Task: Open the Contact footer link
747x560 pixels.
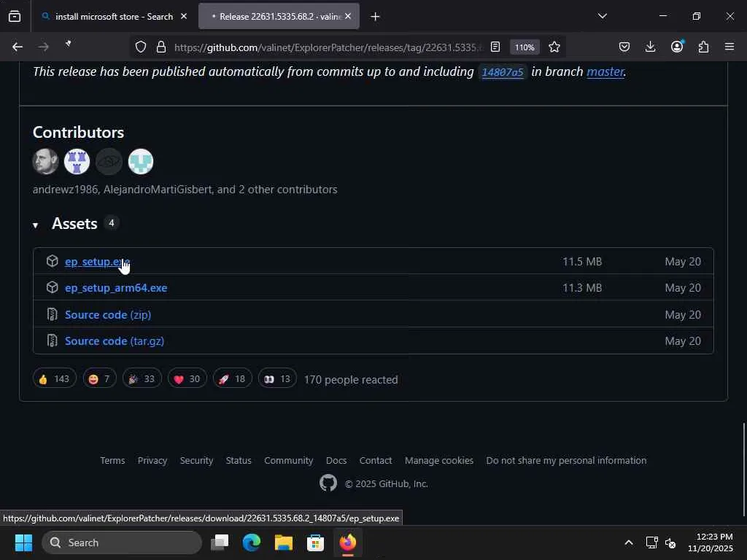Action: (x=376, y=461)
